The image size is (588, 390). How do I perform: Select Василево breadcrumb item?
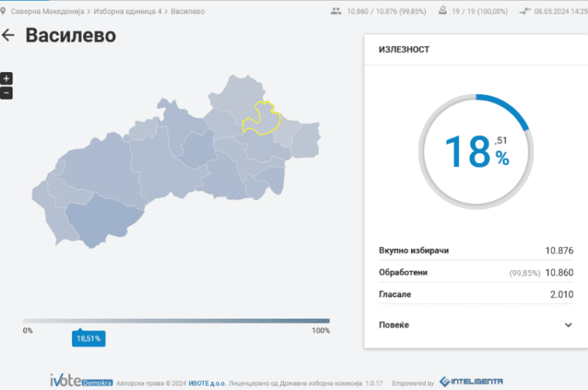[187, 12]
